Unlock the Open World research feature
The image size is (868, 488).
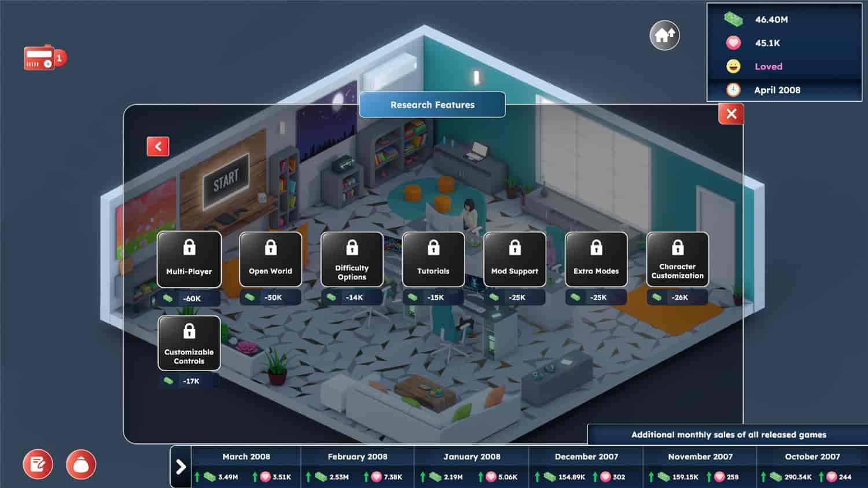pos(270,259)
